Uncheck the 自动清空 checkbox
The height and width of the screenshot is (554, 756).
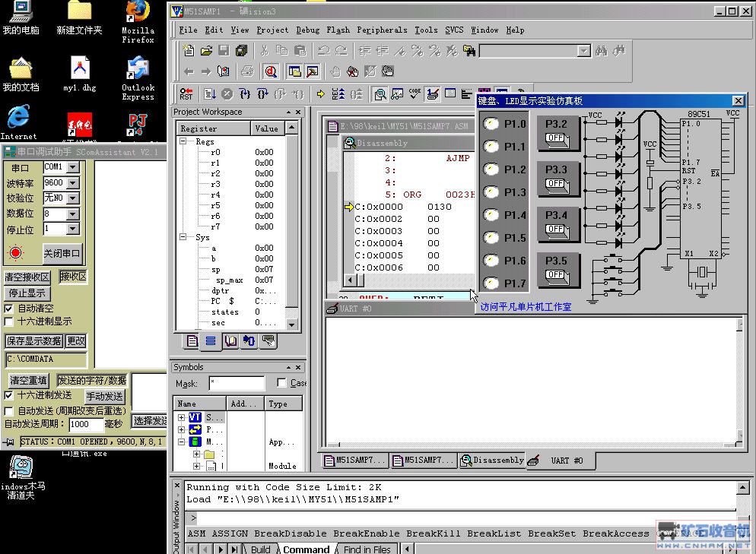click(x=9, y=309)
